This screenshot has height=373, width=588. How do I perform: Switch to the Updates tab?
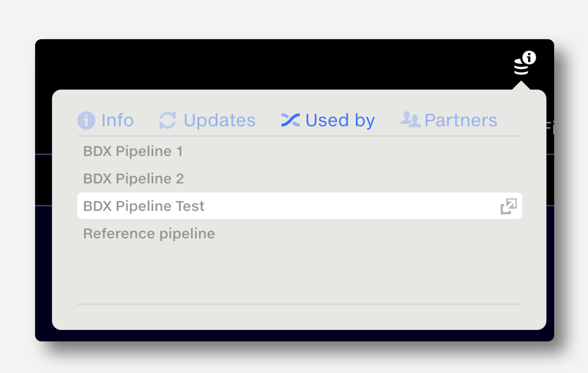(207, 120)
